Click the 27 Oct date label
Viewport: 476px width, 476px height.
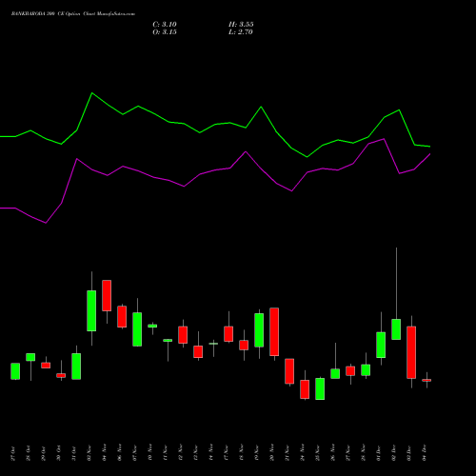[13, 453]
